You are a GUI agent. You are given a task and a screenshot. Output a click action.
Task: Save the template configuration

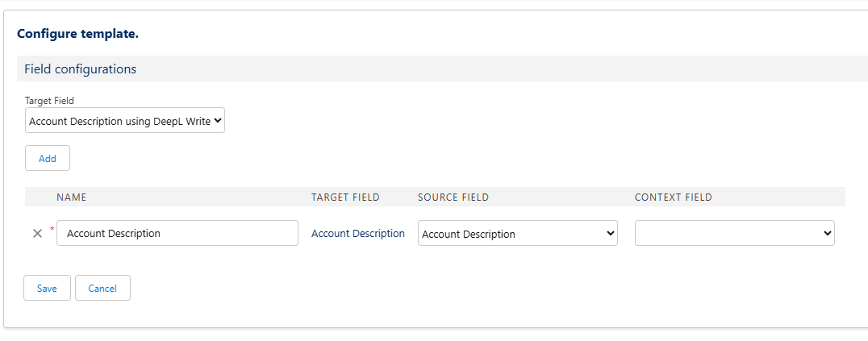pos(47,288)
